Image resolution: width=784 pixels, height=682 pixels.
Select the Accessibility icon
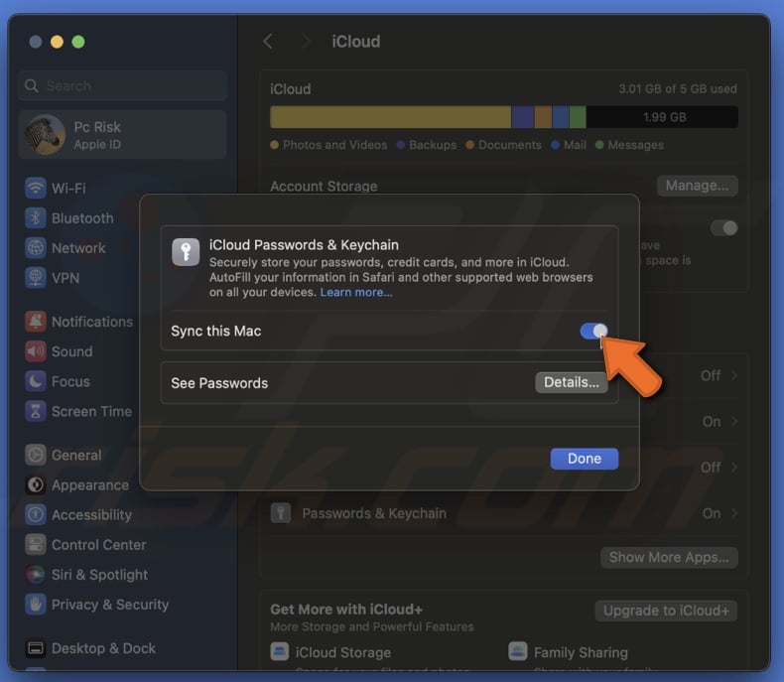tap(36, 514)
